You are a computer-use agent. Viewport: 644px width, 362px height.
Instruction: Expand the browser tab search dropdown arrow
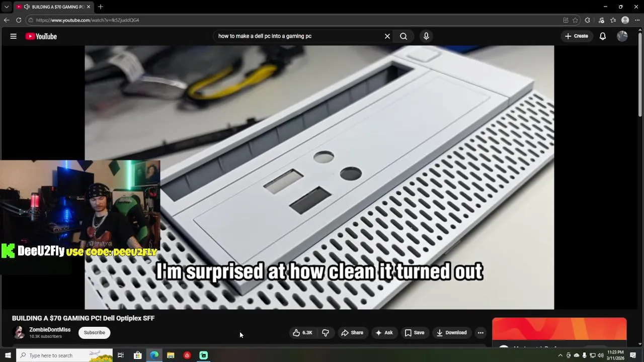[6, 7]
